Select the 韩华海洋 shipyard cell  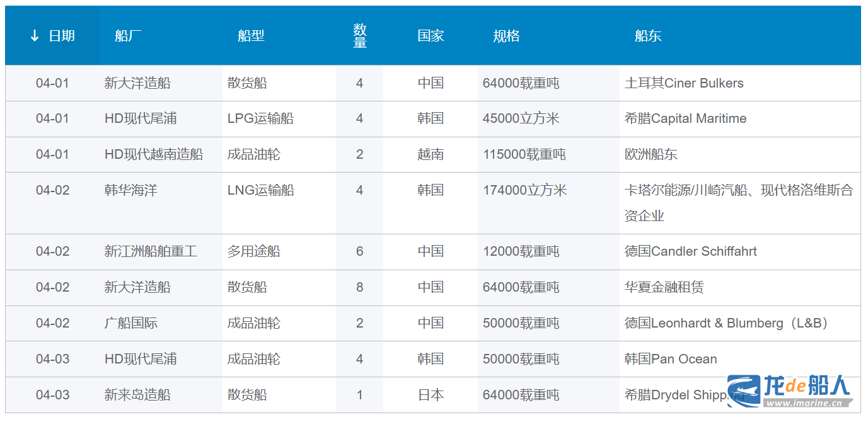[130, 190]
